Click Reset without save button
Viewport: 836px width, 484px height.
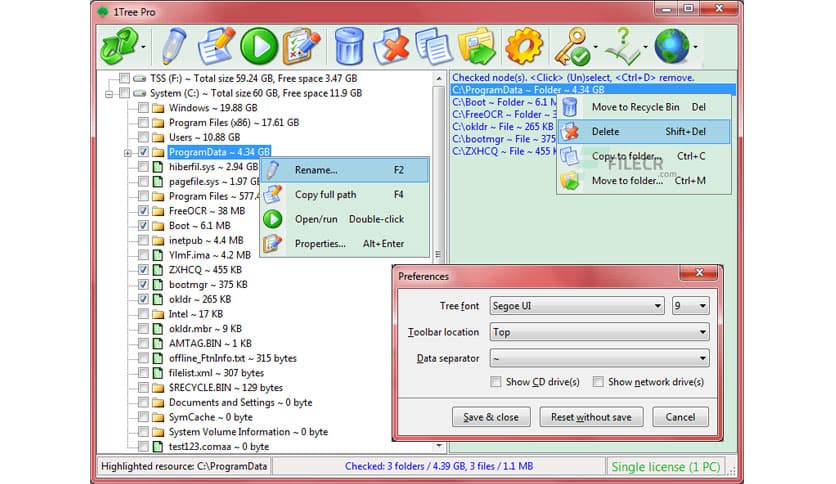tap(591, 417)
